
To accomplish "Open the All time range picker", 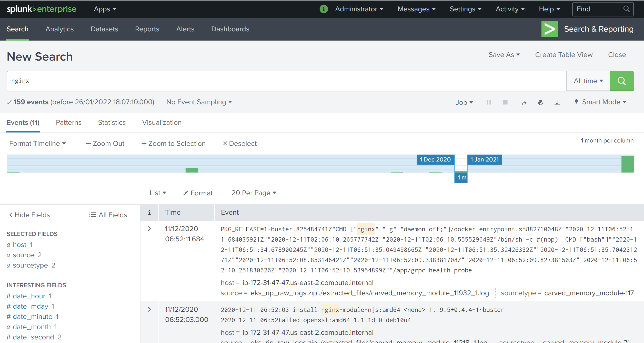I will (588, 81).
